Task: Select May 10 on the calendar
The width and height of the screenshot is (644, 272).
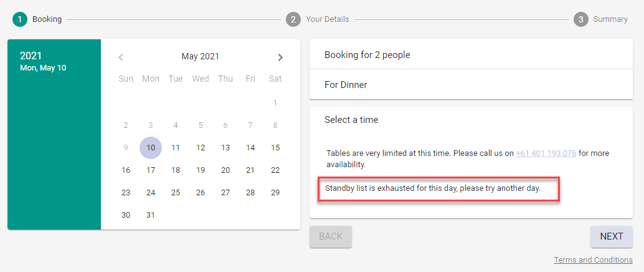Action: 151,148
